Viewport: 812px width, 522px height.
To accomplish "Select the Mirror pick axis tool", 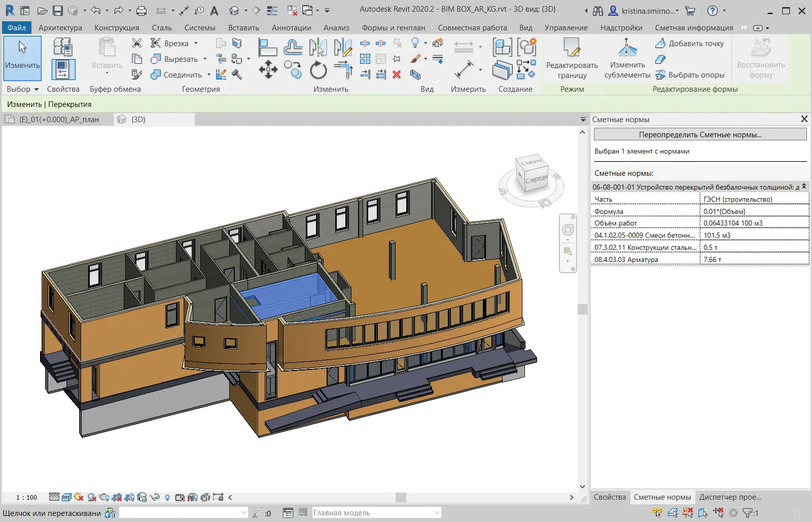I will (318, 48).
